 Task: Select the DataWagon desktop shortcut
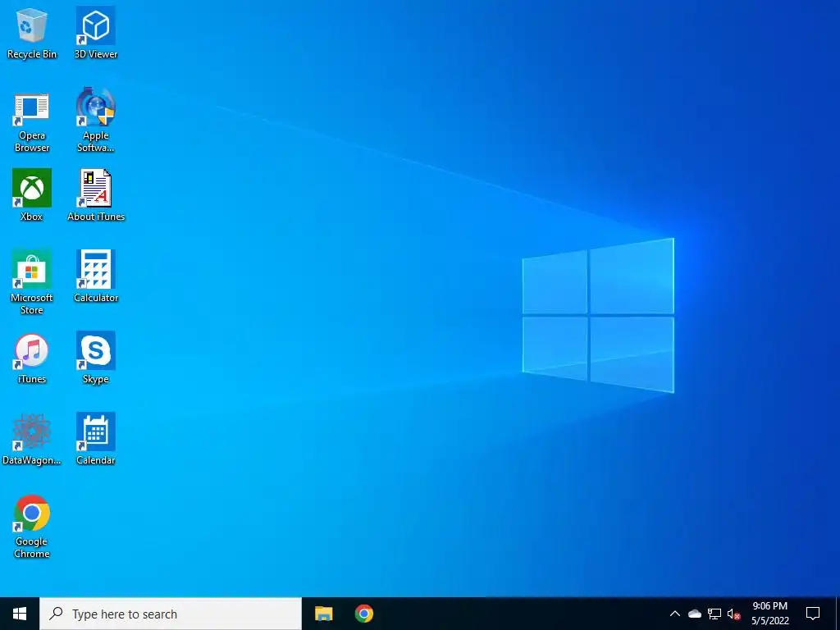[32, 440]
